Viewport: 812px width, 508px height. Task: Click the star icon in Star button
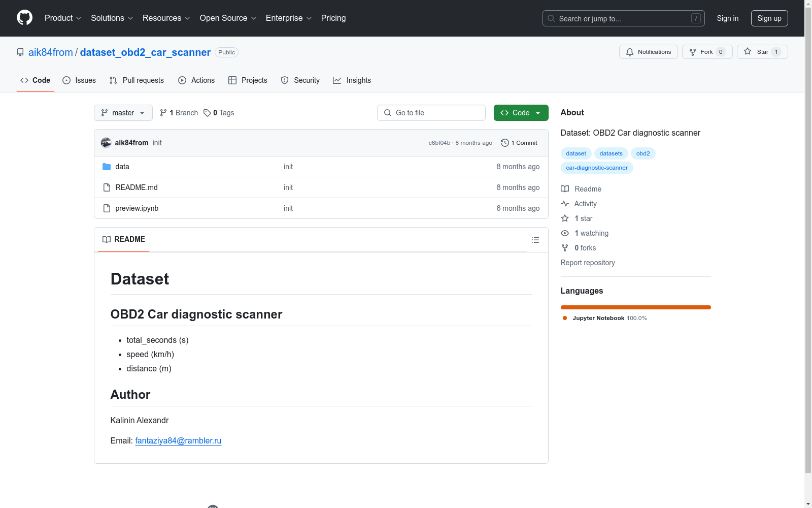click(748, 51)
